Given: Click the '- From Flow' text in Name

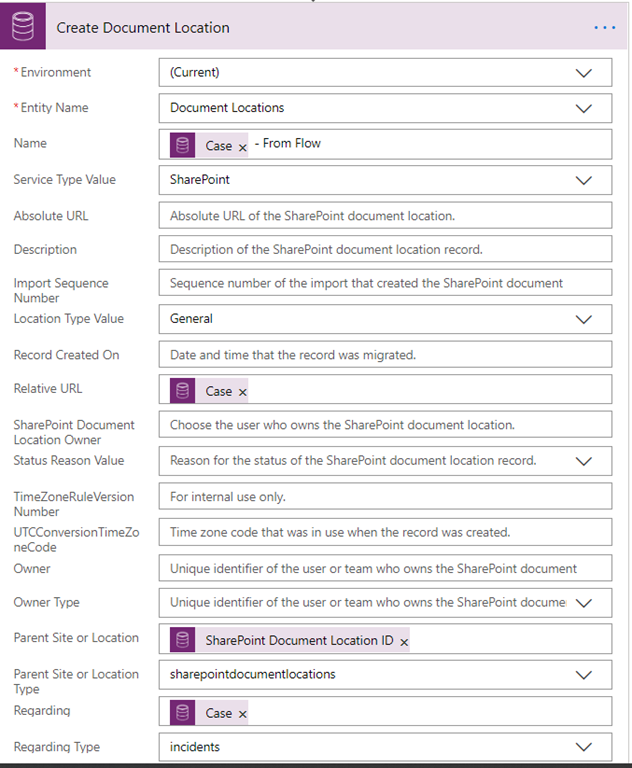Looking at the screenshot, I should pyautogui.click(x=288, y=143).
